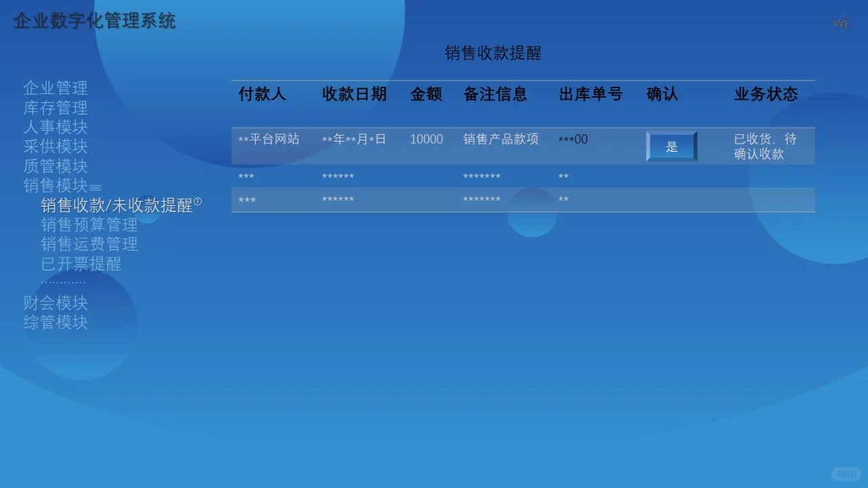Image resolution: width=868 pixels, height=488 pixels.
Task: Open 已开票提醒 submenu item
Action: tap(81, 264)
